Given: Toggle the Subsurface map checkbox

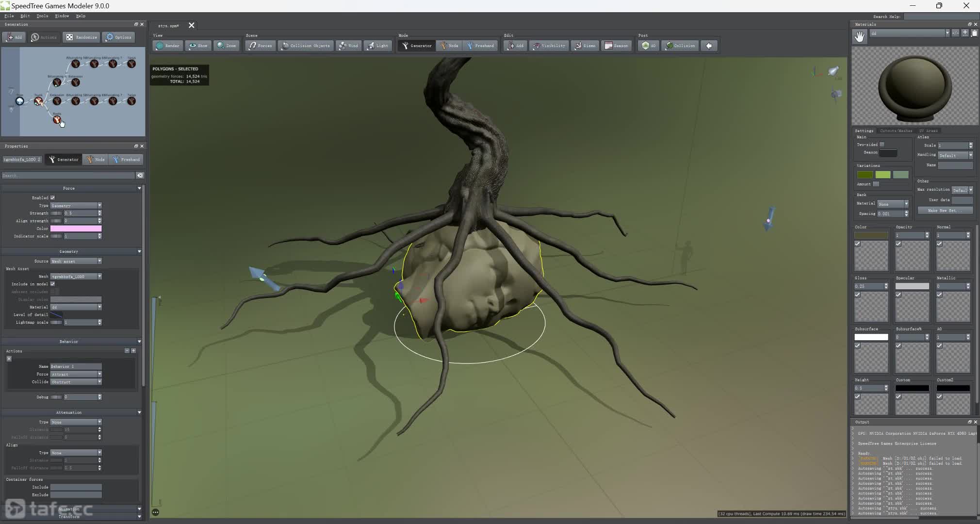Looking at the screenshot, I should [858, 346].
